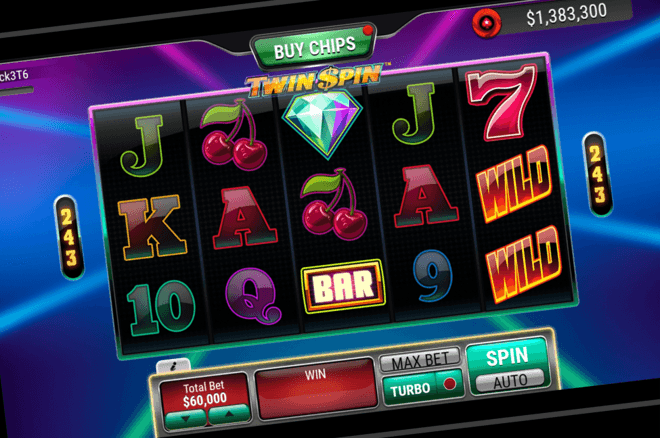Enable AUTO spin mode
660x438 pixels.
[511, 381]
